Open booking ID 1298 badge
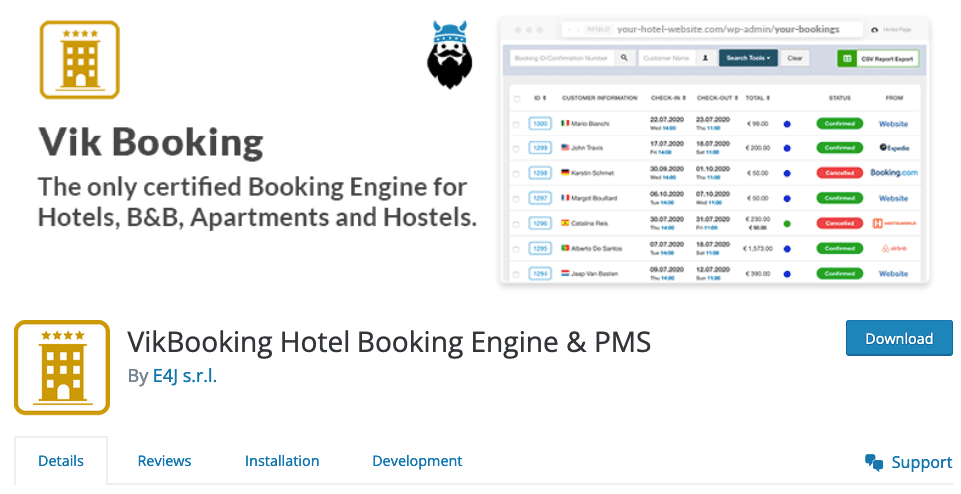Screen dimensions: 961x494 (x=540, y=173)
